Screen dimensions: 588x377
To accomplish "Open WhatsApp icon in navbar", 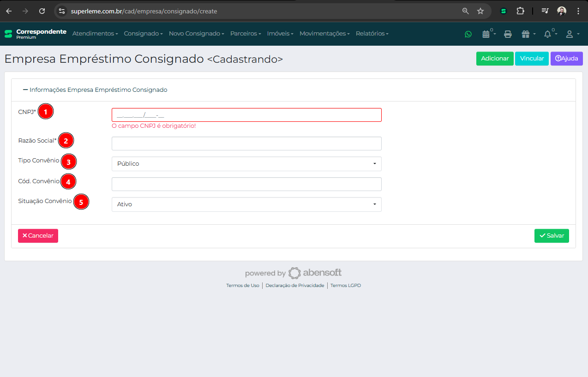I will tap(468, 34).
